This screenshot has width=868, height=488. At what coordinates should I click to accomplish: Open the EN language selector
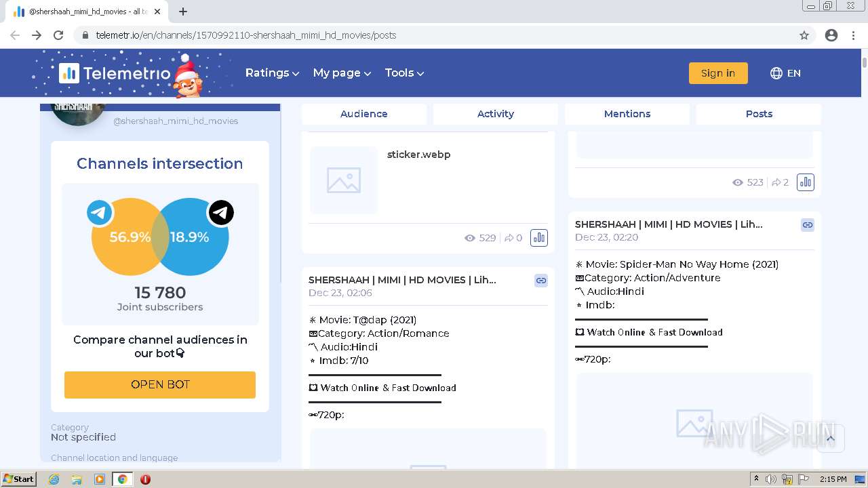point(785,73)
